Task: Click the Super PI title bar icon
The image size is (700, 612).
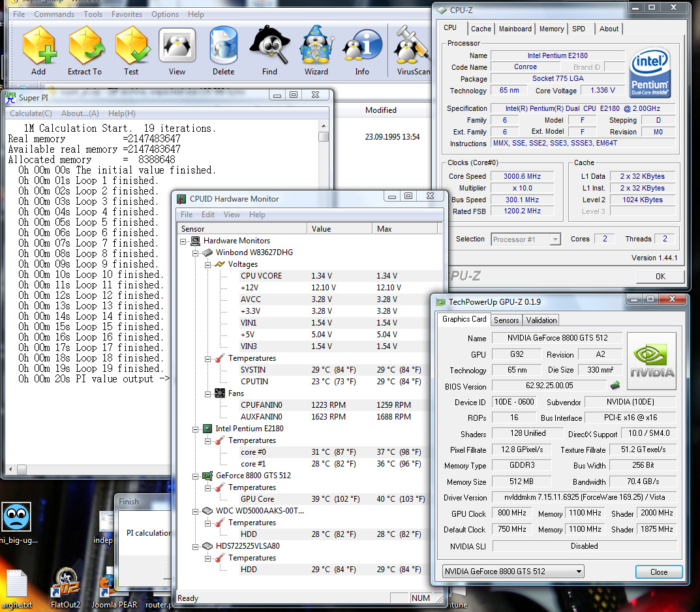Action: [x=10, y=97]
